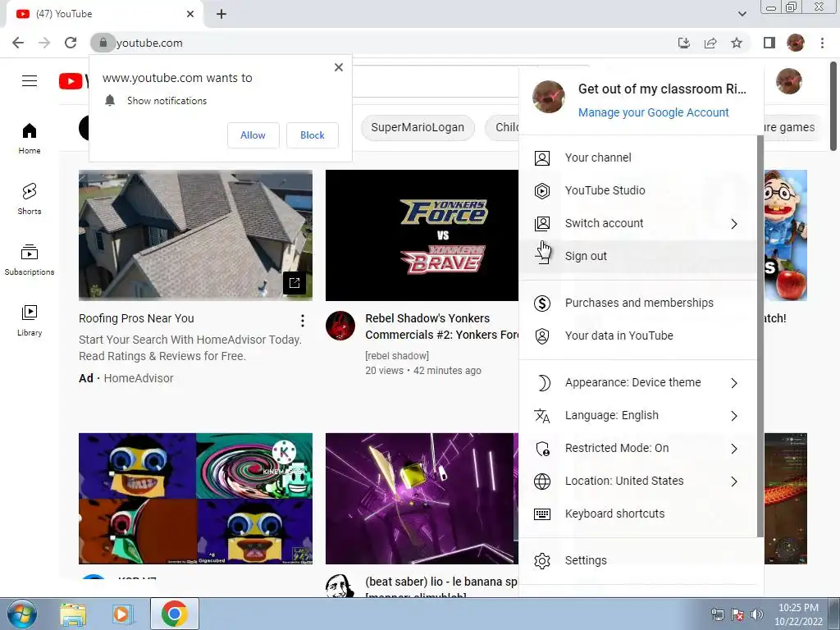Open Keyboard shortcuts entry
Image resolution: width=840 pixels, height=630 pixels.
(x=637, y=514)
